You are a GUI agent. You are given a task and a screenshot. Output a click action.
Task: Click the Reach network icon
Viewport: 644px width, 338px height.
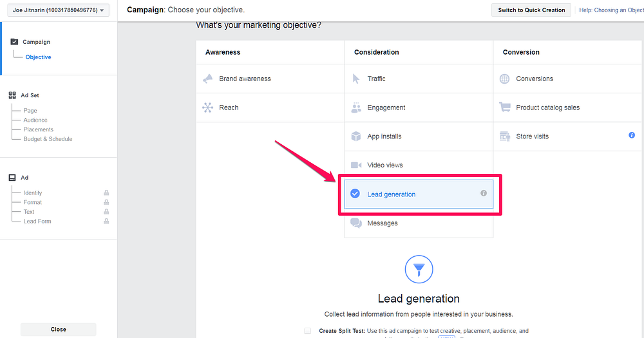pyautogui.click(x=208, y=108)
